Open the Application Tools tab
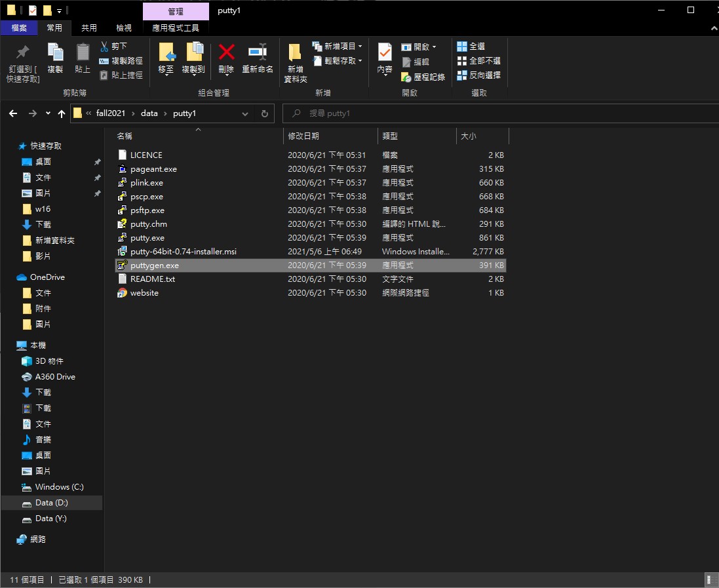Screen dimensions: 719x588 (x=176, y=28)
